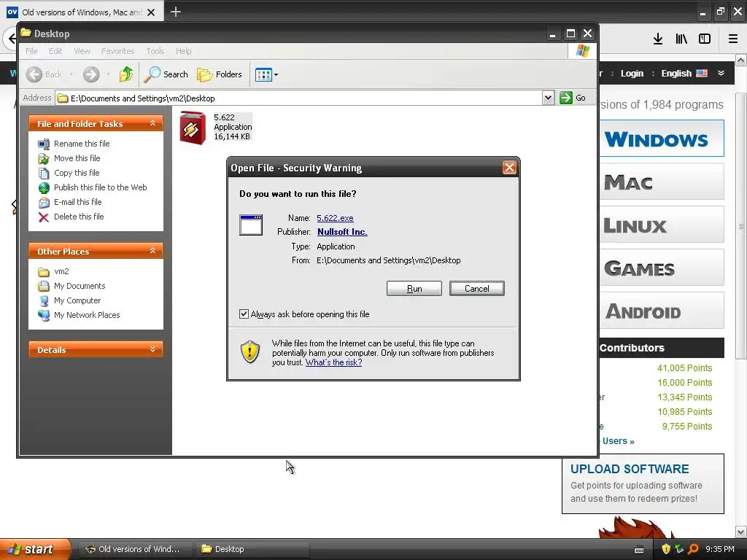Click the Run button in Security Warning

click(414, 289)
